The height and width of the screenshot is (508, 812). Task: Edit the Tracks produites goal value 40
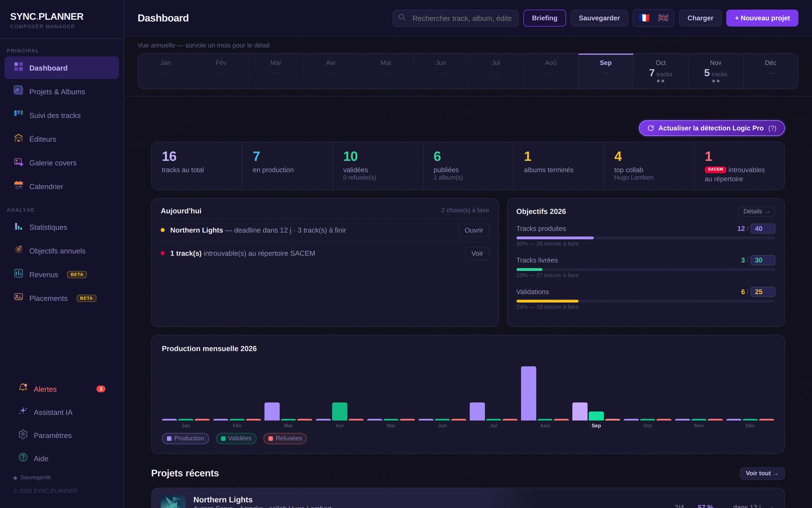(x=762, y=229)
